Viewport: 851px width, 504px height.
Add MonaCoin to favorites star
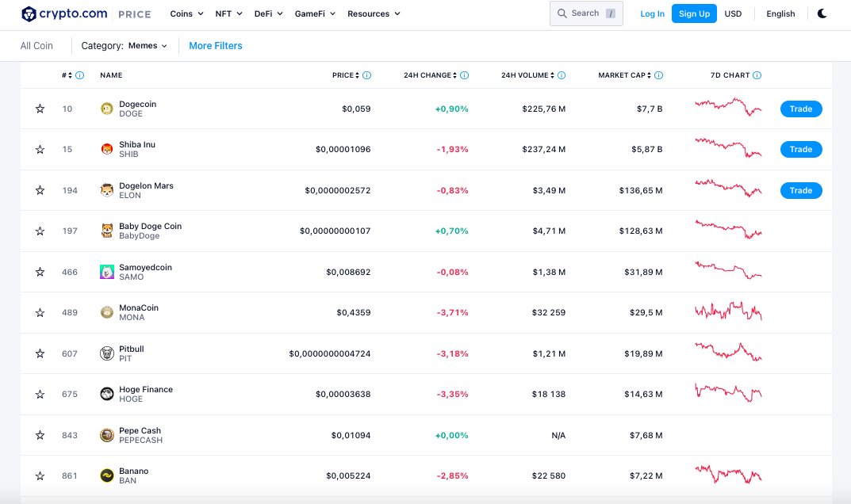[x=40, y=312]
